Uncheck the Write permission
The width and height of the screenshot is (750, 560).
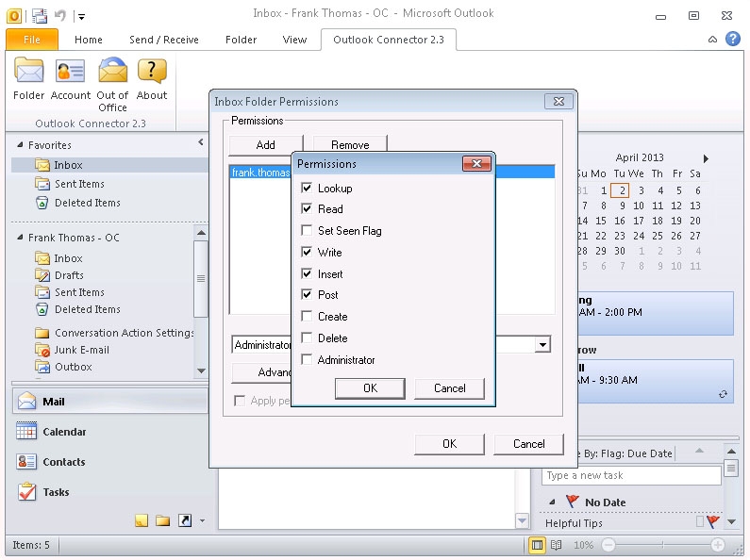coord(308,252)
